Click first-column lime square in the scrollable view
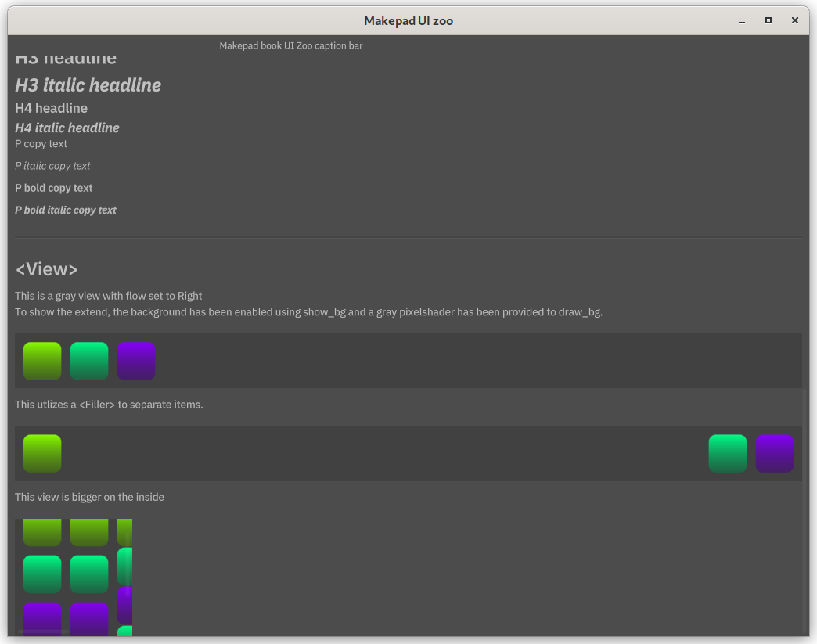This screenshot has height=644, width=817. point(42,532)
